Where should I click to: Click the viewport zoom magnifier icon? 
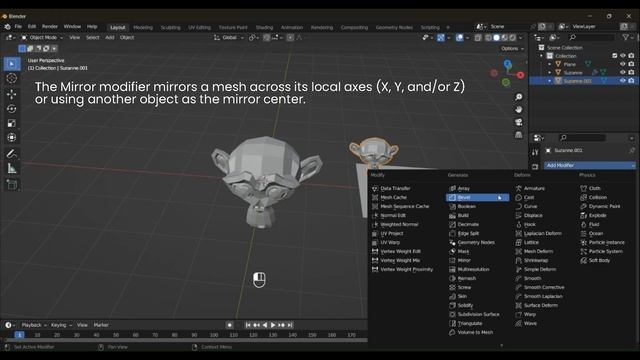click(x=518, y=97)
